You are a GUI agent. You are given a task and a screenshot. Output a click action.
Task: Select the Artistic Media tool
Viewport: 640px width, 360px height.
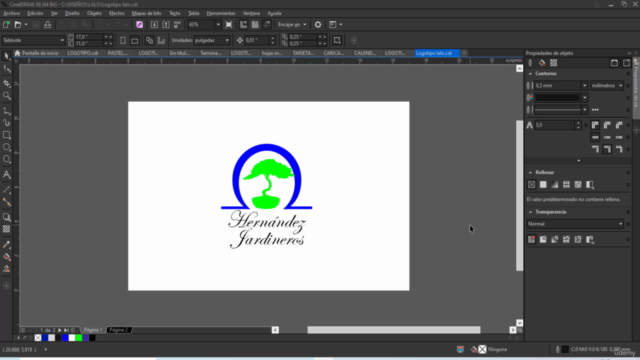7,122
